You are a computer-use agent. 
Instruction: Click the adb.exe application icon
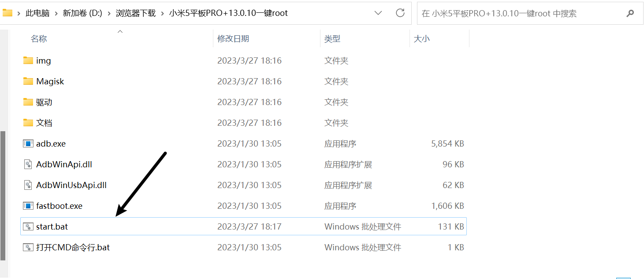(28, 143)
